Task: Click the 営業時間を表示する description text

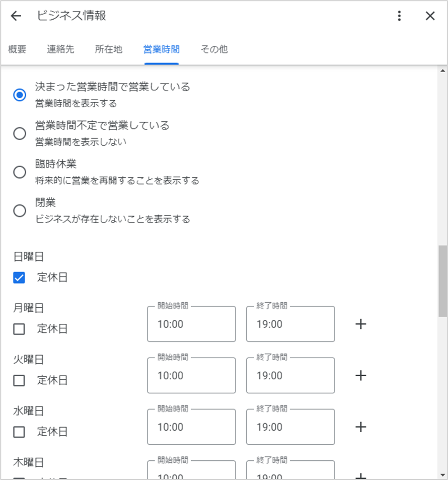Action: coord(76,103)
